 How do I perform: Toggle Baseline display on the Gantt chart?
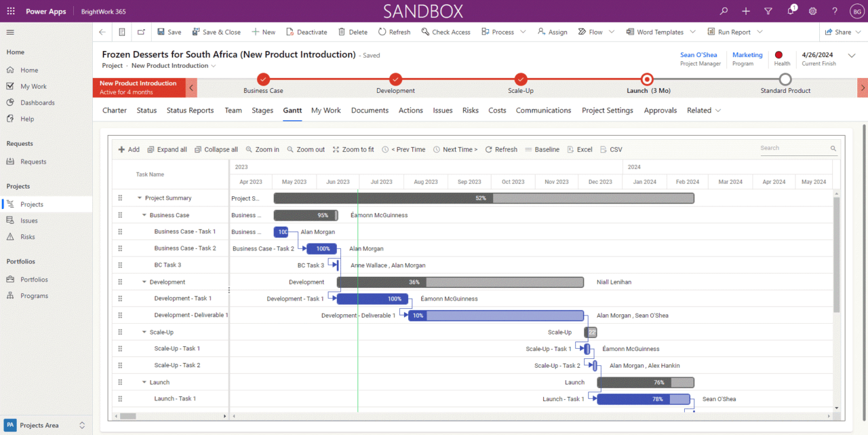(x=542, y=149)
